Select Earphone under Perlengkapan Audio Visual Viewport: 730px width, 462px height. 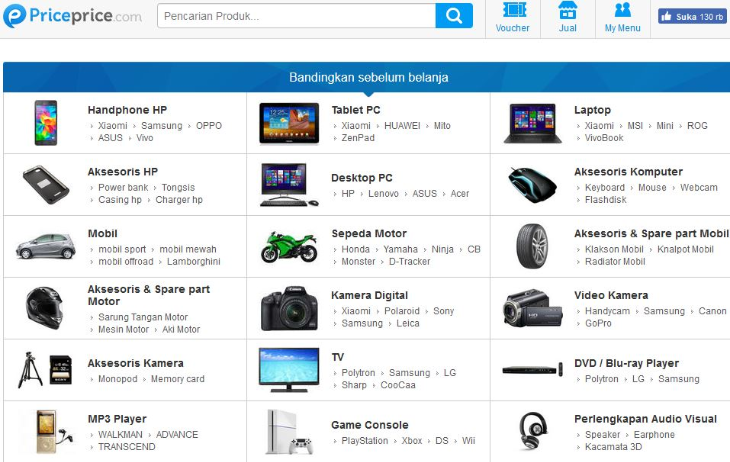654,434
